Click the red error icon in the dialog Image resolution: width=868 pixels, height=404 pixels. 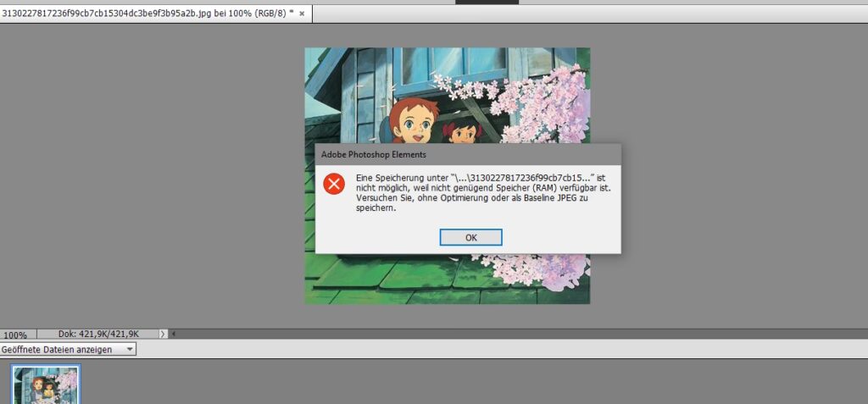334,183
